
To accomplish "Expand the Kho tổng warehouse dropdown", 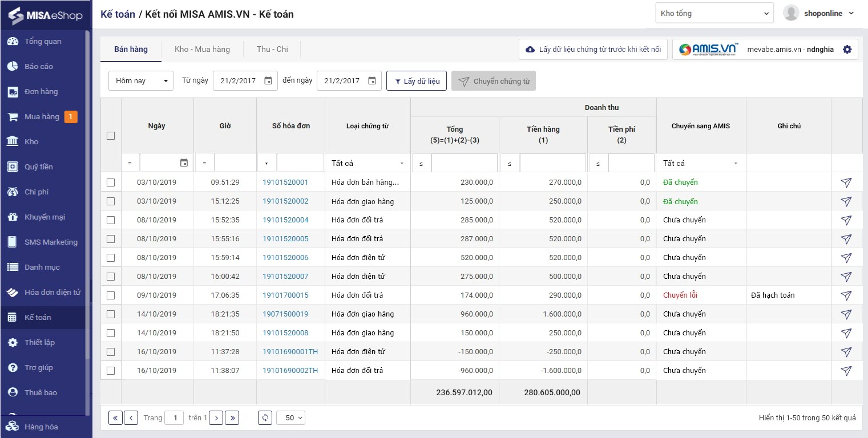I will [x=714, y=14].
